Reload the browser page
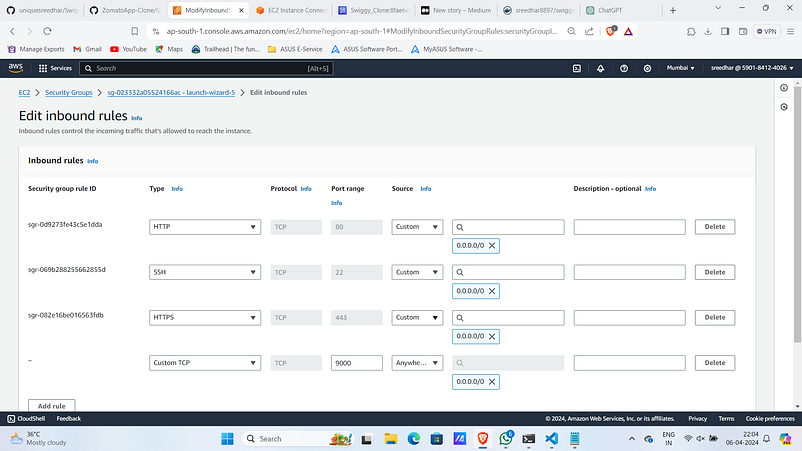The image size is (802, 451). [x=47, y=31]
